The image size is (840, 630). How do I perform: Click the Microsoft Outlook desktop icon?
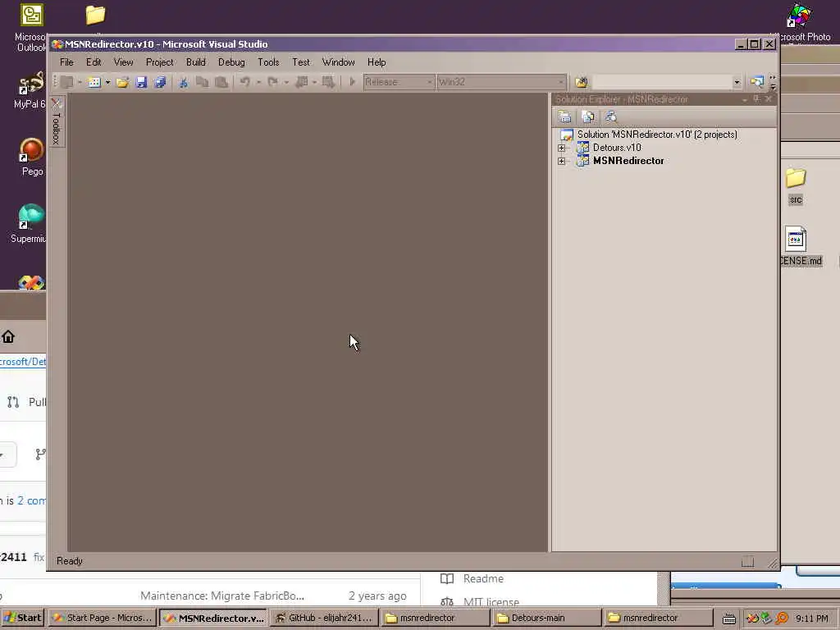pos(30,27)
